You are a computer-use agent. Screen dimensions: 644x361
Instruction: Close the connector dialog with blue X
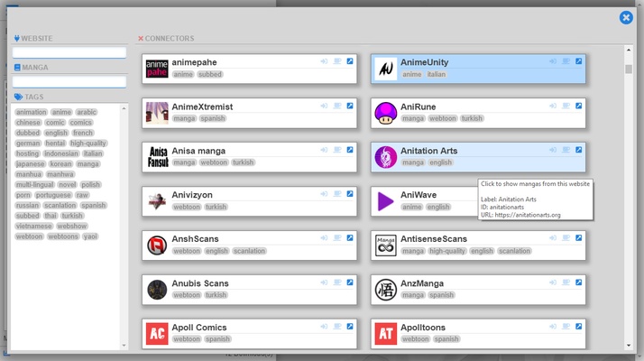coord(626,18)
